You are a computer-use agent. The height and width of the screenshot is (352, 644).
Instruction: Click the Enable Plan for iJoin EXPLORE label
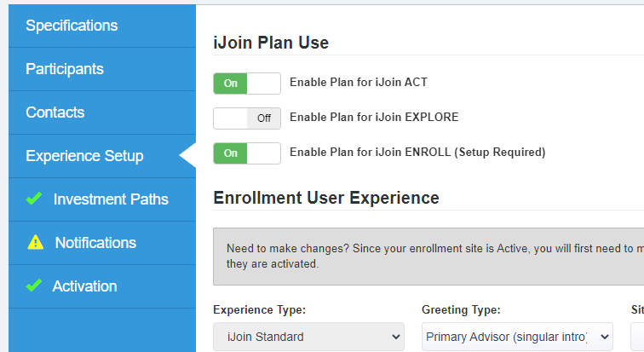pos(374,117)
